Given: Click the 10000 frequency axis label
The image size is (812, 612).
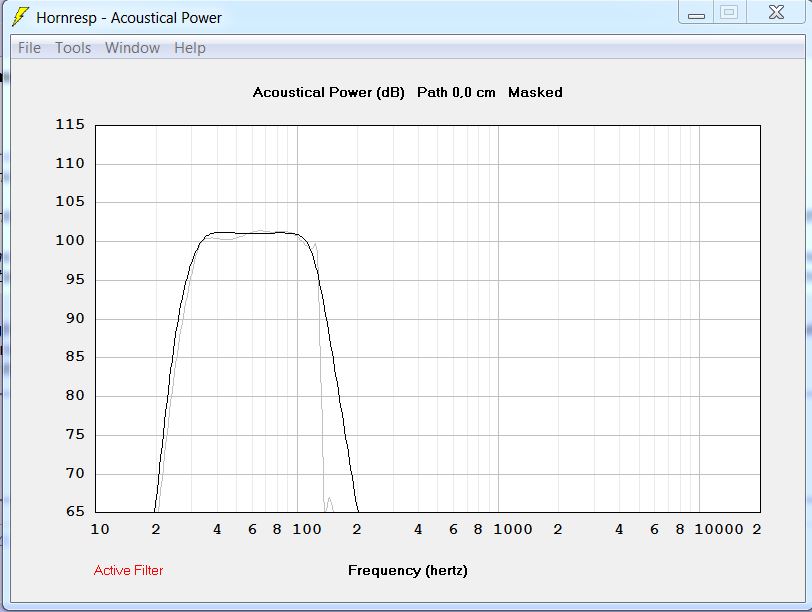Looking at the screenshot, I should (x=719, y=530).
